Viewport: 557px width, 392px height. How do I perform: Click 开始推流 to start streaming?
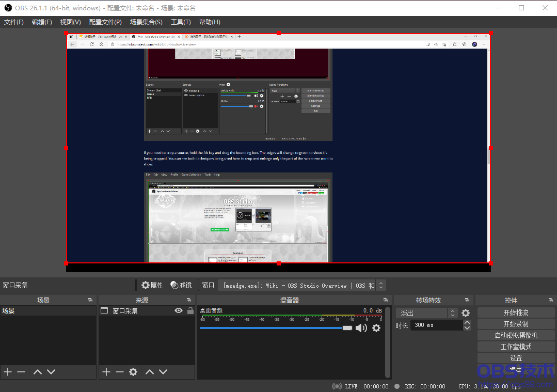tap(516, 313)
